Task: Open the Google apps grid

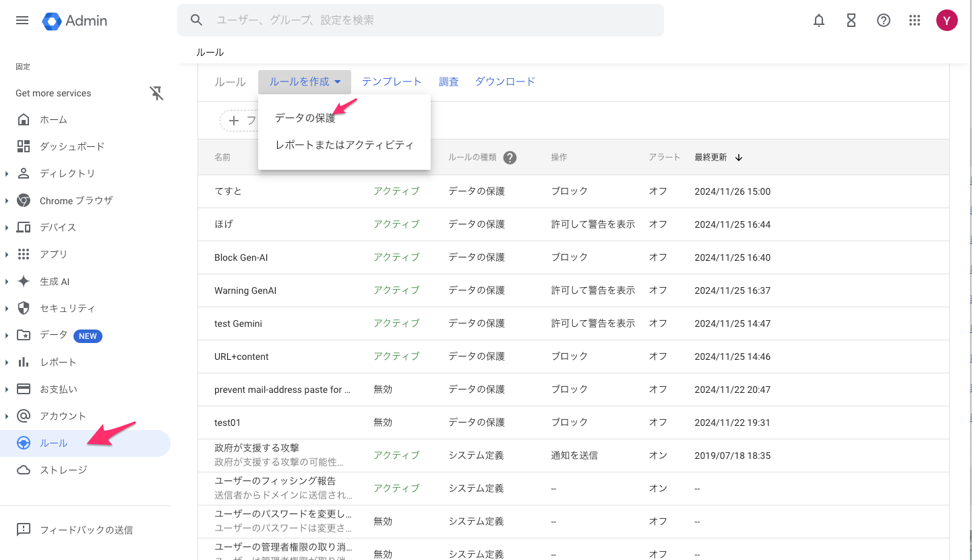Action: tap(915, 20)
